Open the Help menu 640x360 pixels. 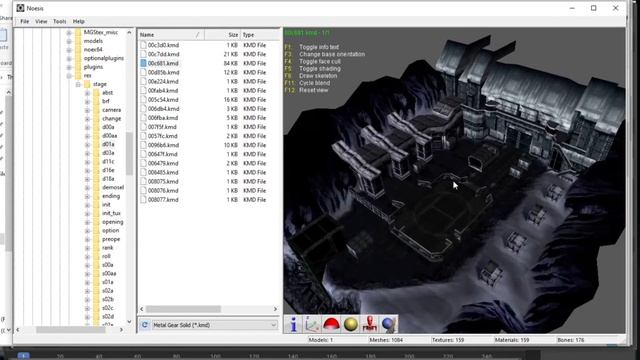coord(79,21)
